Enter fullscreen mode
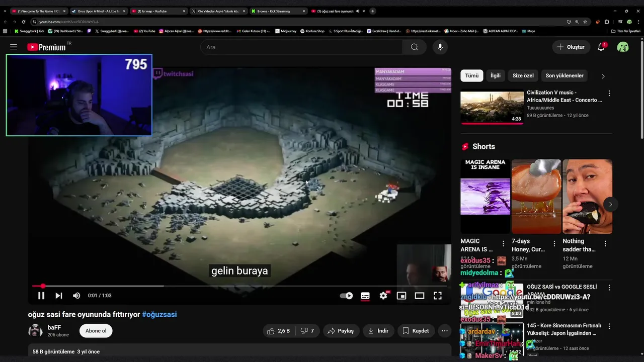The image size is (644, 362). click(x=438, y=296)
